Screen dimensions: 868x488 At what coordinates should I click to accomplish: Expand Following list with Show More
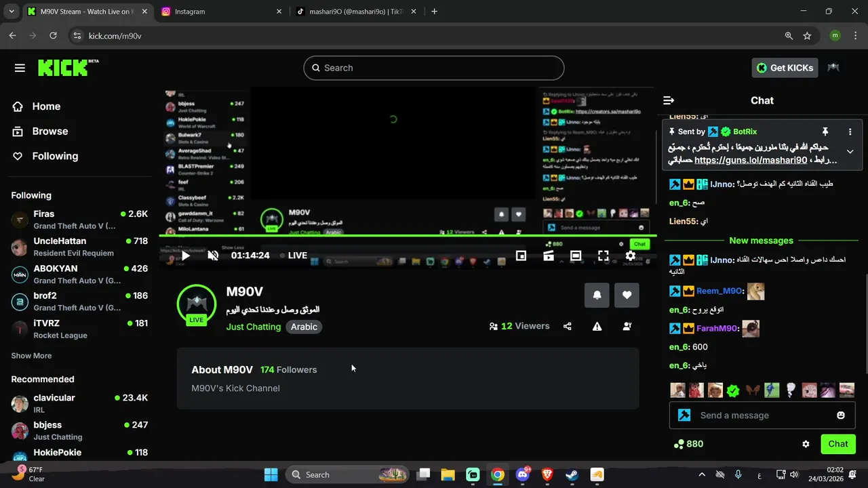click(31, 356)
